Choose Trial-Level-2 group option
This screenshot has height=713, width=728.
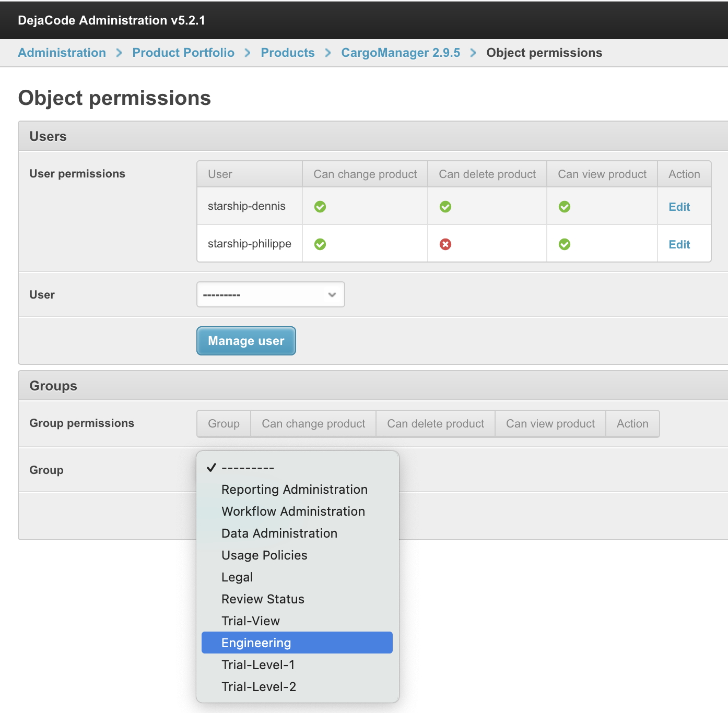[x=297, y=687]
